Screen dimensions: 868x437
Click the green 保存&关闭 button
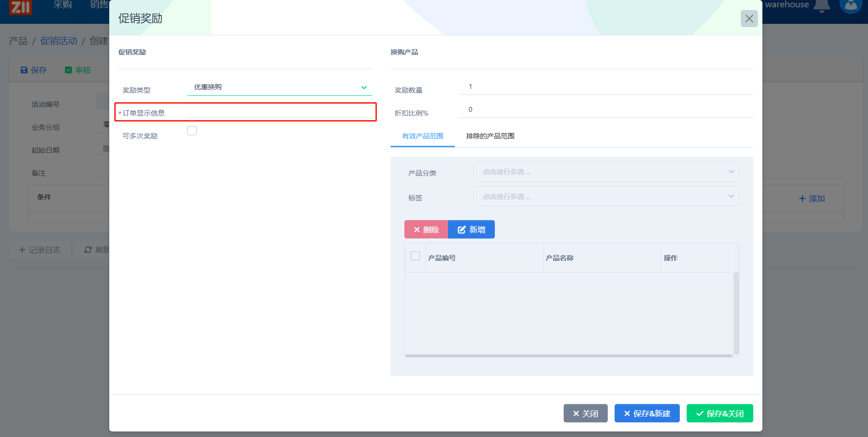point(720,413)
